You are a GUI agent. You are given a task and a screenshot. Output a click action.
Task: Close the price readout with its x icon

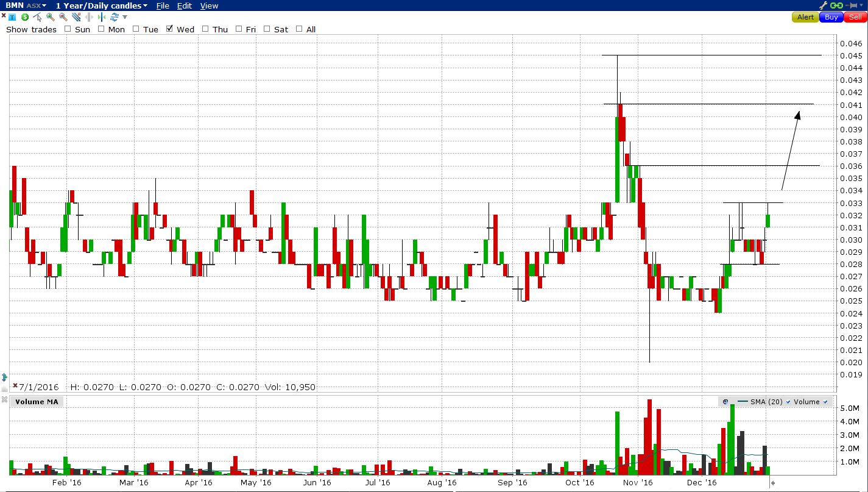coord(15,386)
